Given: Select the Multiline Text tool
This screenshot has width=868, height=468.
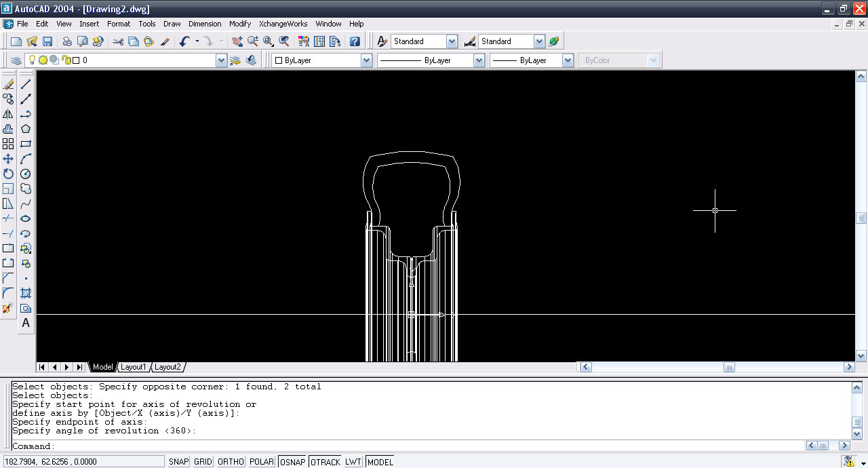Looking at the screenshot, I should tap(26, 323).
